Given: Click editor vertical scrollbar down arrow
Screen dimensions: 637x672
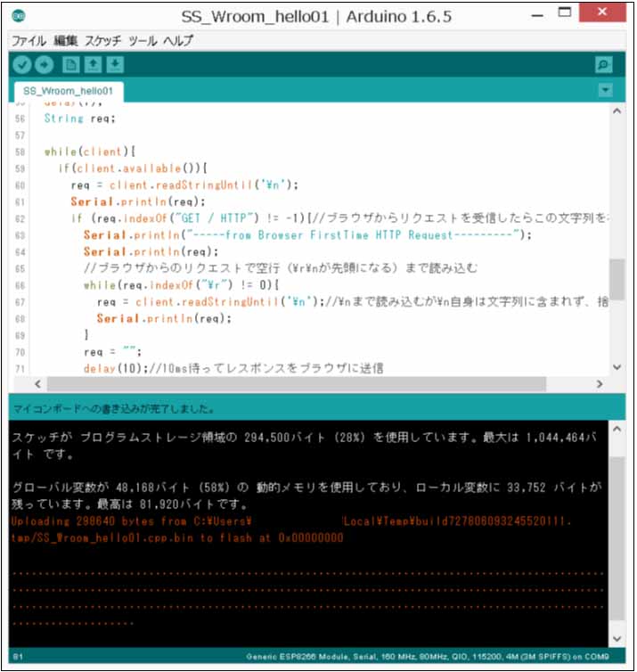Looking at the screenshot, I should tap(617, 367).
